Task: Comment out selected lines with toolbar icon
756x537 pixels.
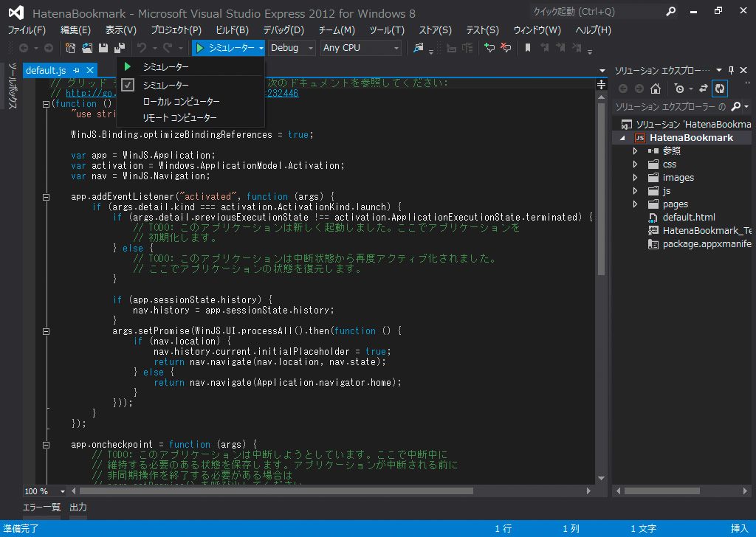Action: [x=489, y=48]
